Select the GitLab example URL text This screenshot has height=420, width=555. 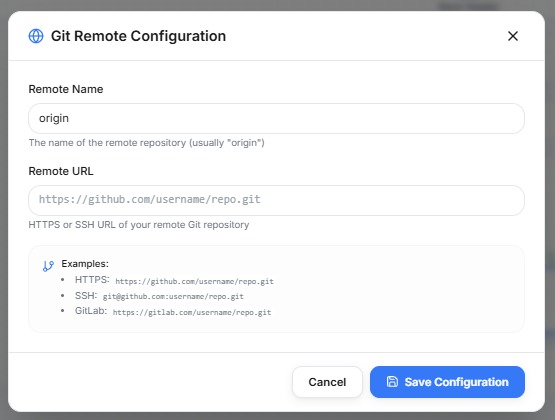[192, 312]
